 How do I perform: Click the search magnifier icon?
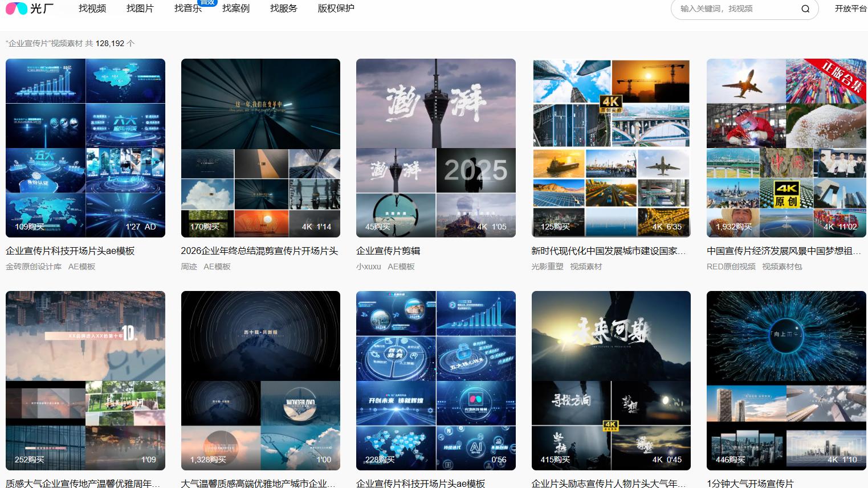coord(805,9)
